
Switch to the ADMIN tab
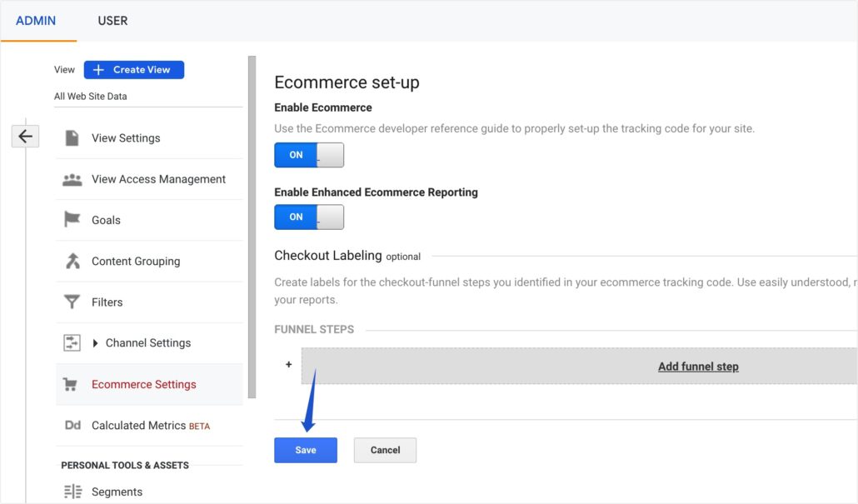click(x=36, y=21)
